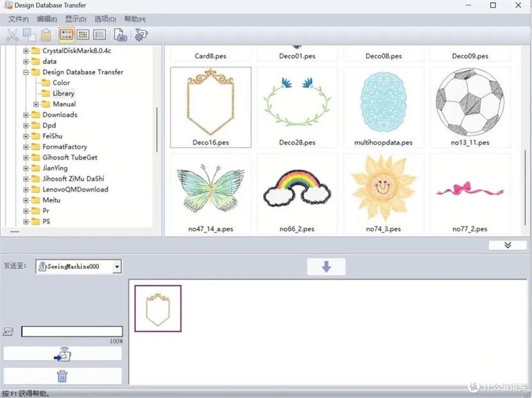This screenshot has width=532, height=398.
Task: Open the sewing machine settings icon
Action: click(141, 35)
